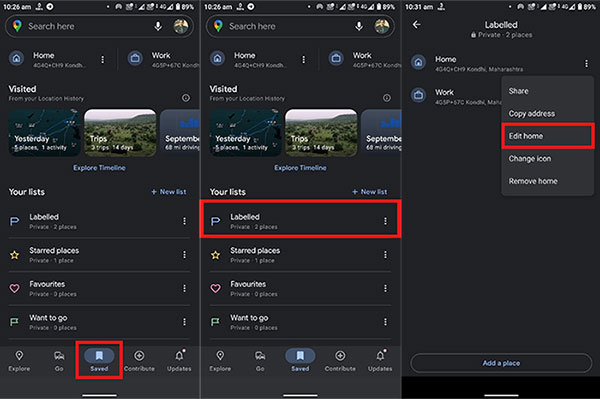Image resolution: width=600 pixels, height=399 pixels.
Task: Switch to Contribute tab in left phone screen
Action: 139,361
